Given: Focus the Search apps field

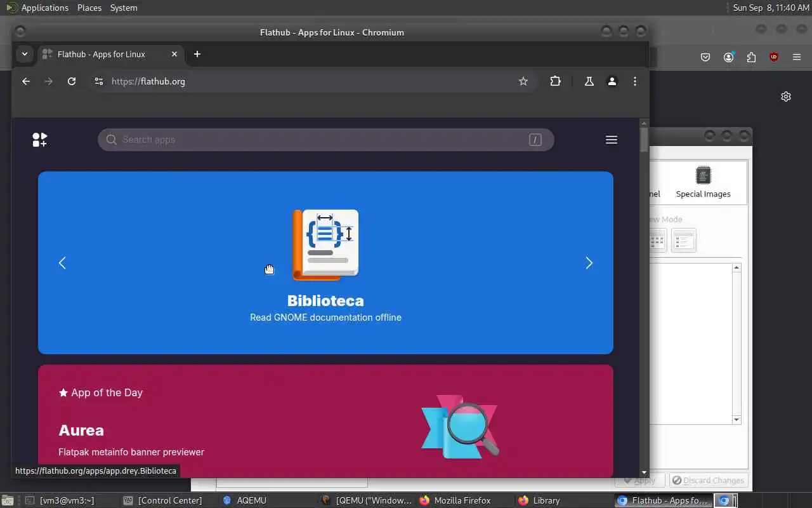Looking at the screenshot, I should click(x=325, y=140).
